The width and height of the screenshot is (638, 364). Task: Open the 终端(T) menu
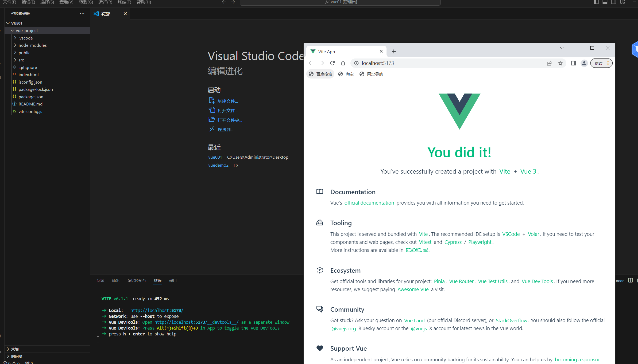pos(124,2)
